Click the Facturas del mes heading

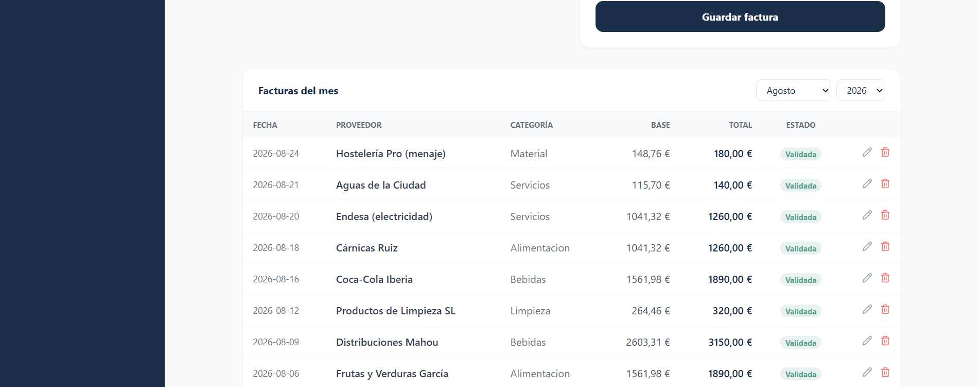pos(298,91)
